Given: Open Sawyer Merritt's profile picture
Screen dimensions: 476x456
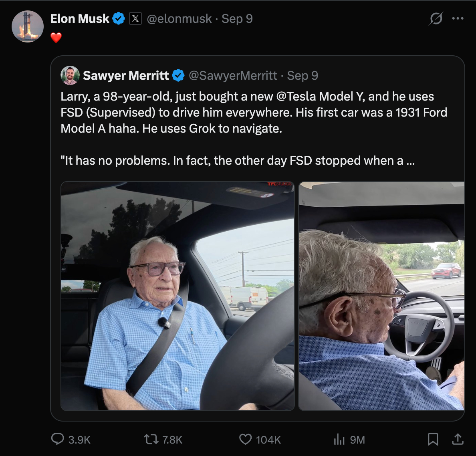Looking at the screenshot, I should [x=70, y=75].
